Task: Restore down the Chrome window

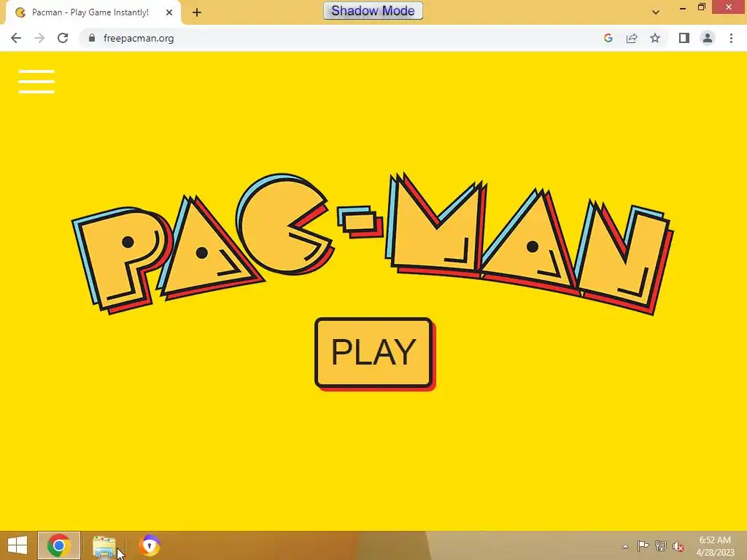Action: pos(701,7)
